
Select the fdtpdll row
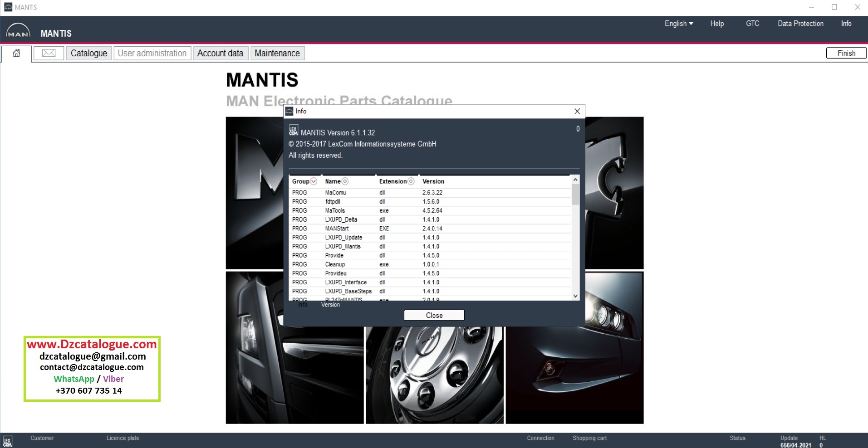click(430, 202)
